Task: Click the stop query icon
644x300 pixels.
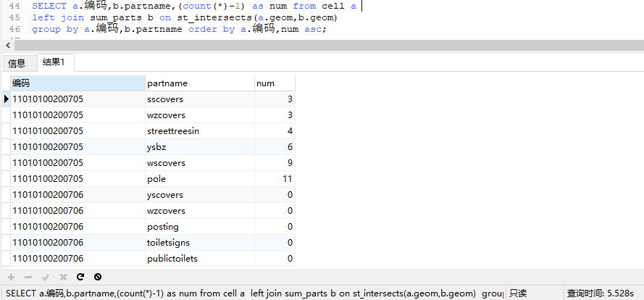Action: pos(98,277)
